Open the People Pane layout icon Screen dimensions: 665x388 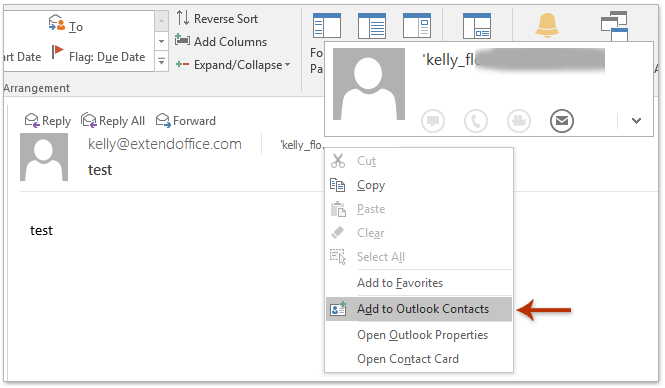(477, 26)
